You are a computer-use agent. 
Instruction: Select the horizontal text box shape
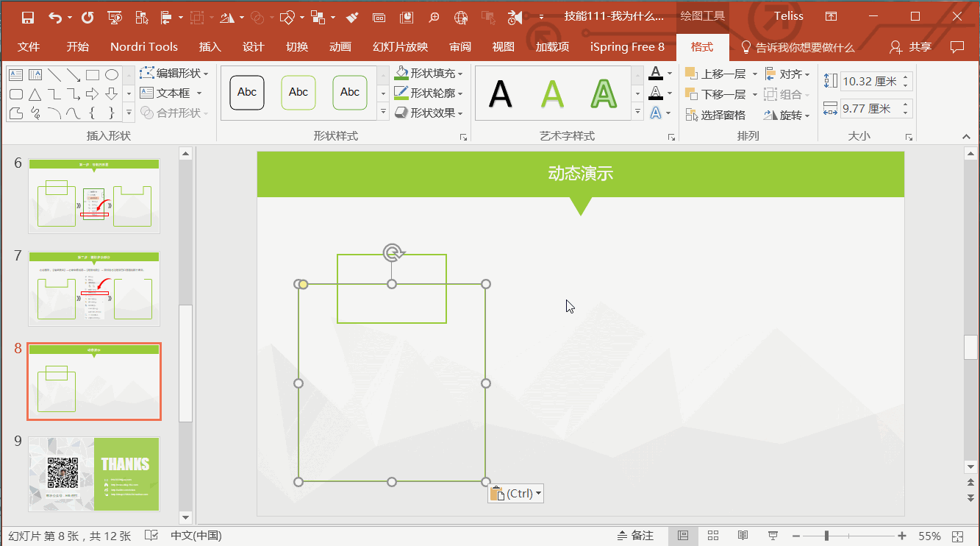pyautogui.click(x=15, y=74)
